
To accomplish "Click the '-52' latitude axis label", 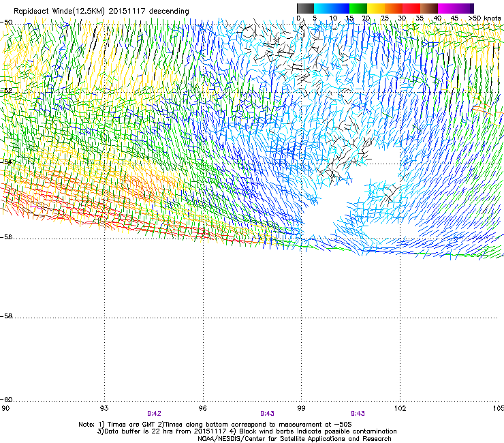I will pyautogui.click(x=6, y=91).
